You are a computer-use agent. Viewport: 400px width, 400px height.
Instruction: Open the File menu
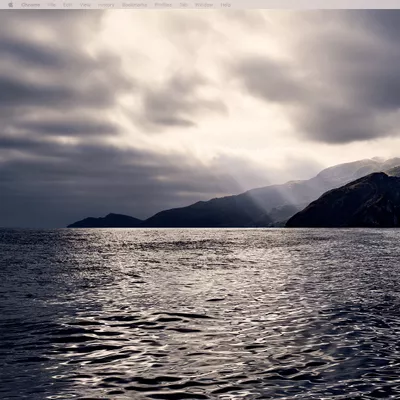51,5
